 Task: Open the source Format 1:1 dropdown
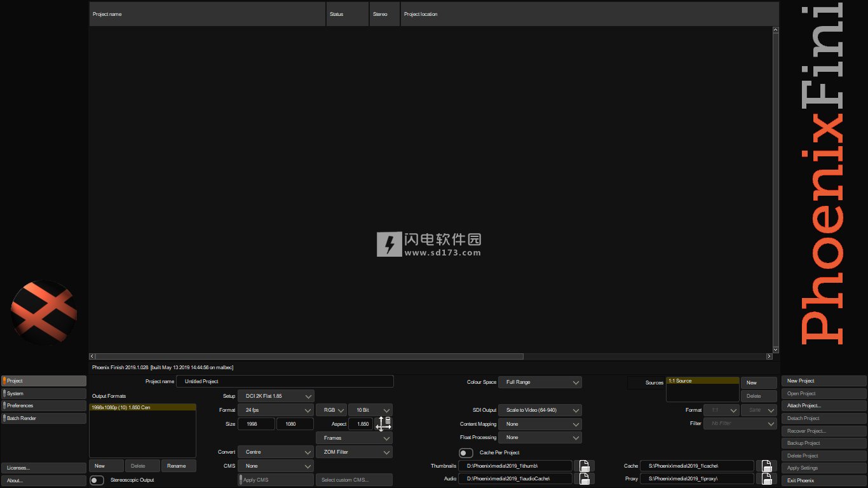pos(721,410)
